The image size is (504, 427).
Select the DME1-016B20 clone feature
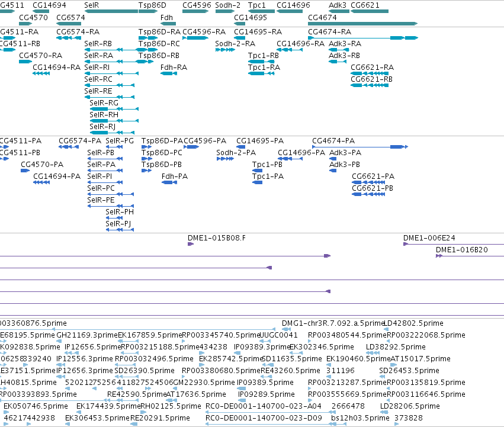pyautogui.click(x=470, y=256)
